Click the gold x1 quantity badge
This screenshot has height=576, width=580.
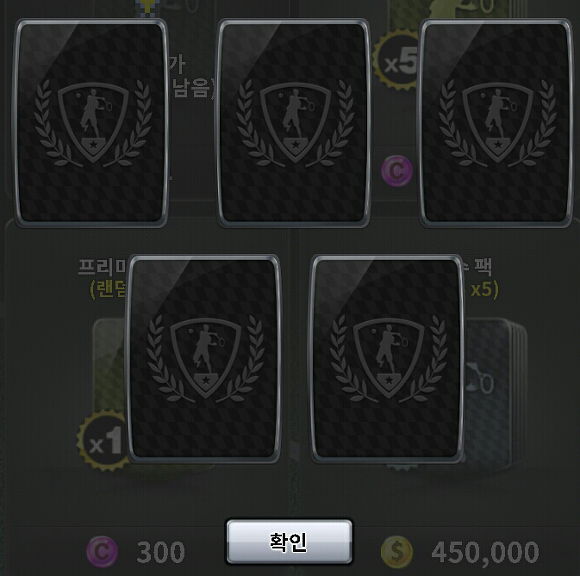[x=103, y=440]
